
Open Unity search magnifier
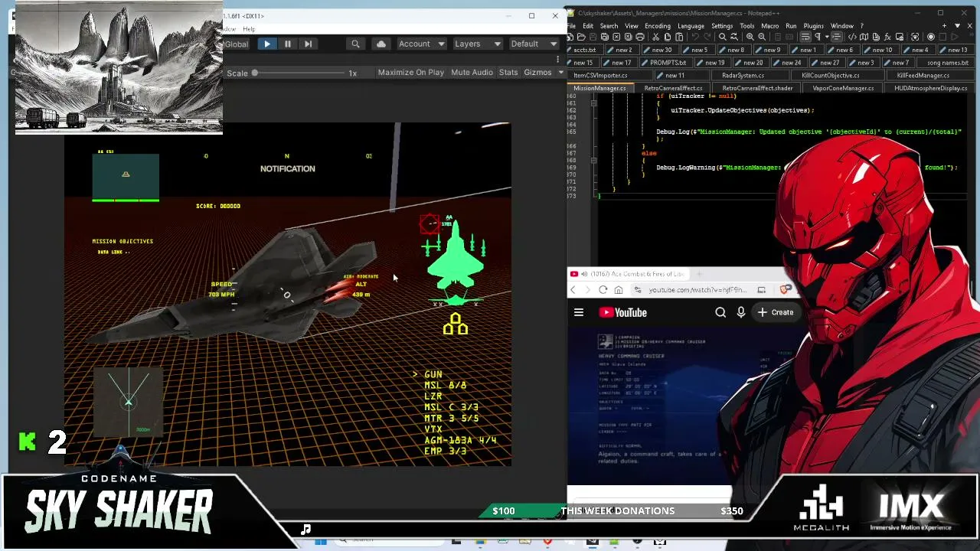coord(355,44)
